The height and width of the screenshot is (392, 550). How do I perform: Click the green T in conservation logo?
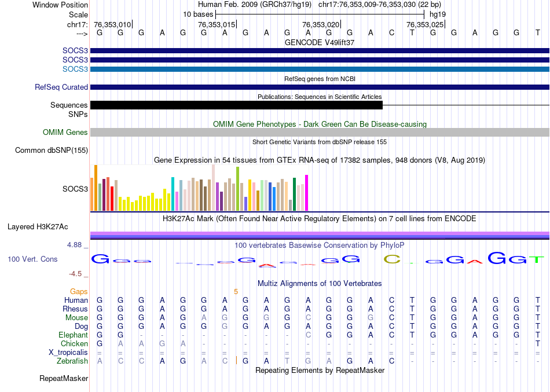[536, 260]
